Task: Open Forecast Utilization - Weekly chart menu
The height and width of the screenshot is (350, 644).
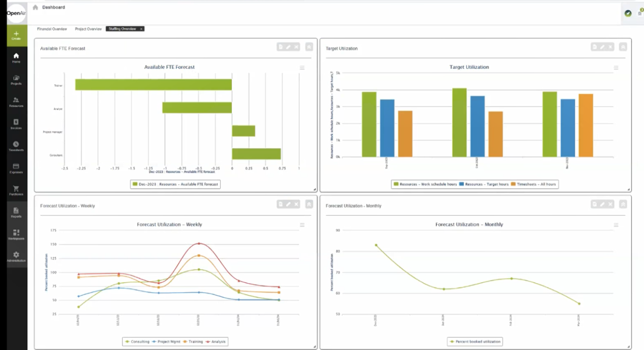Action: tap(302, 225)
